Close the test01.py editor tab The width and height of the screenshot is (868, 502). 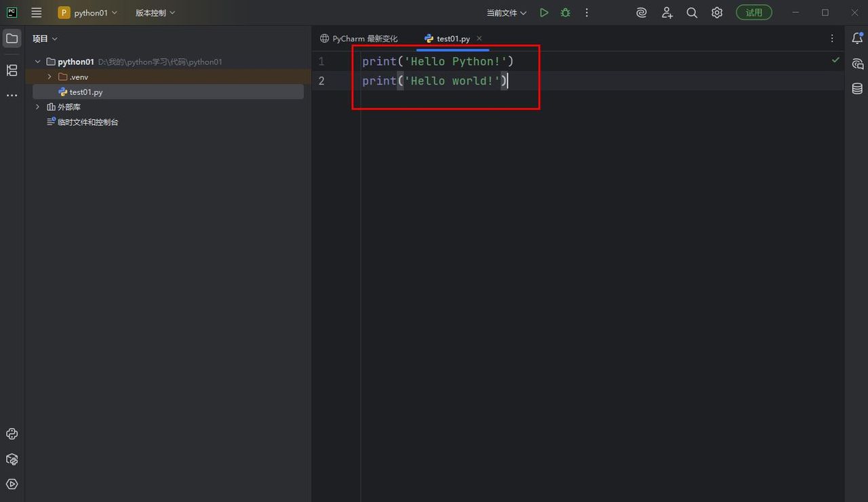point(479,39)
